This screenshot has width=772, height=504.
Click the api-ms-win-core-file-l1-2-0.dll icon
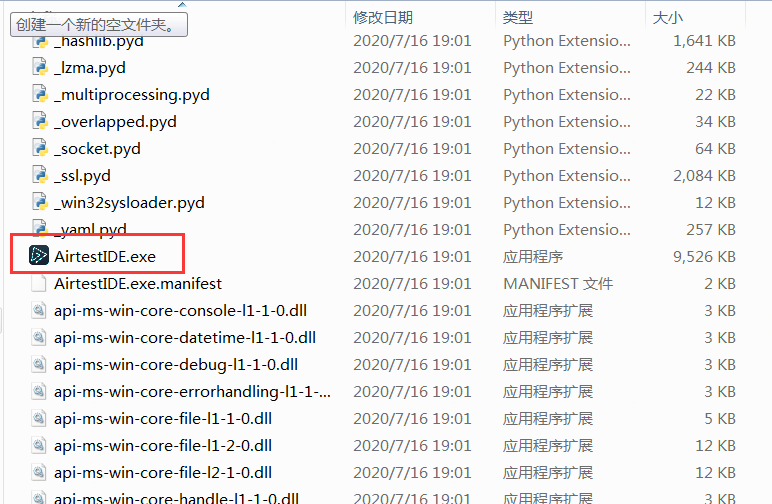39,446
